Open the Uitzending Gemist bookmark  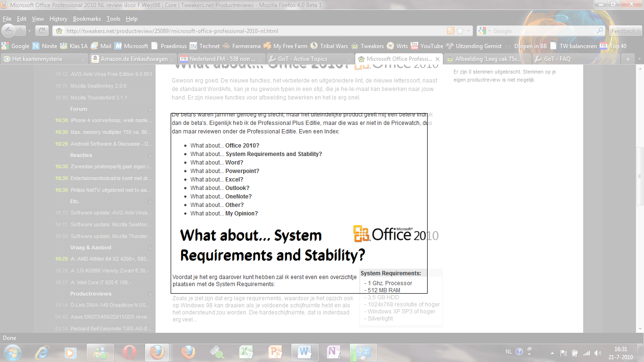pyautogui.click(x=474, y=46)
